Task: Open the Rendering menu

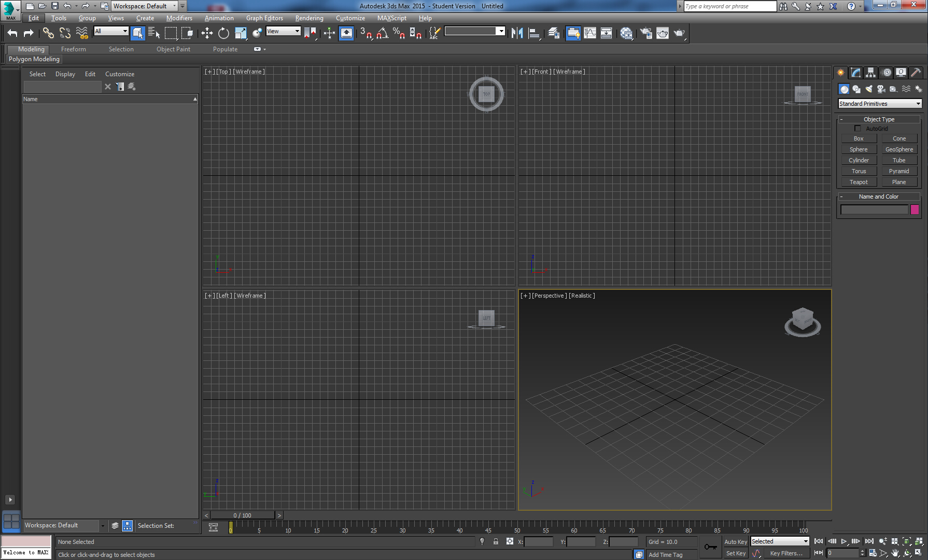Action: pyautogui.click(x=309, y=18)
